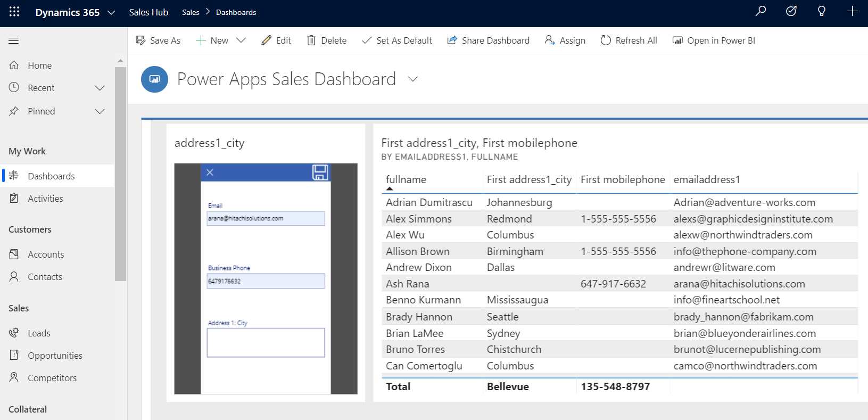Open the dashboard selector chevron
868x420 pixels.
coord(413,79)
